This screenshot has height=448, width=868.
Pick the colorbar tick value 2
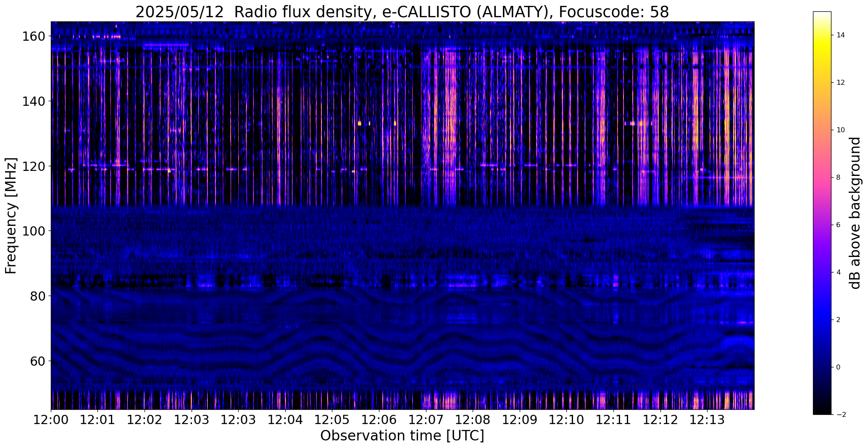tap(838, 320)
